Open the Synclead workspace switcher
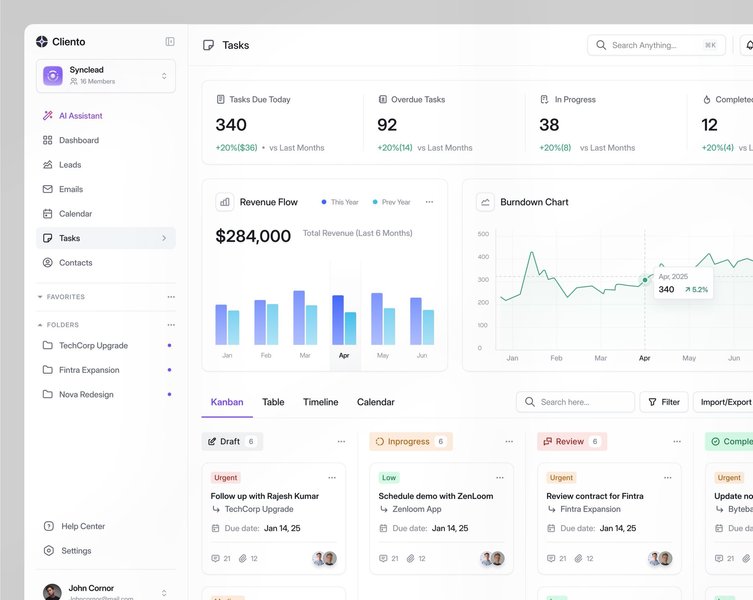The height and width of the screenshot is (600, 753). (x=106, y=76)
